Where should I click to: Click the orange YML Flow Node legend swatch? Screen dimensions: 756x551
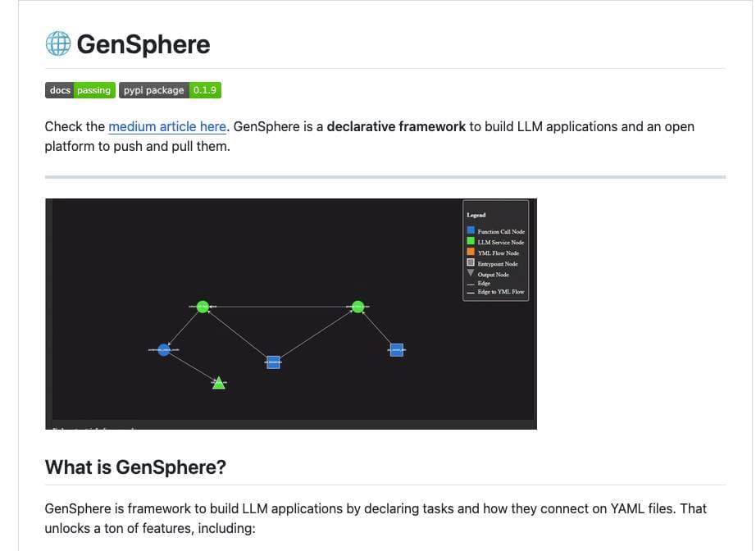471,252
